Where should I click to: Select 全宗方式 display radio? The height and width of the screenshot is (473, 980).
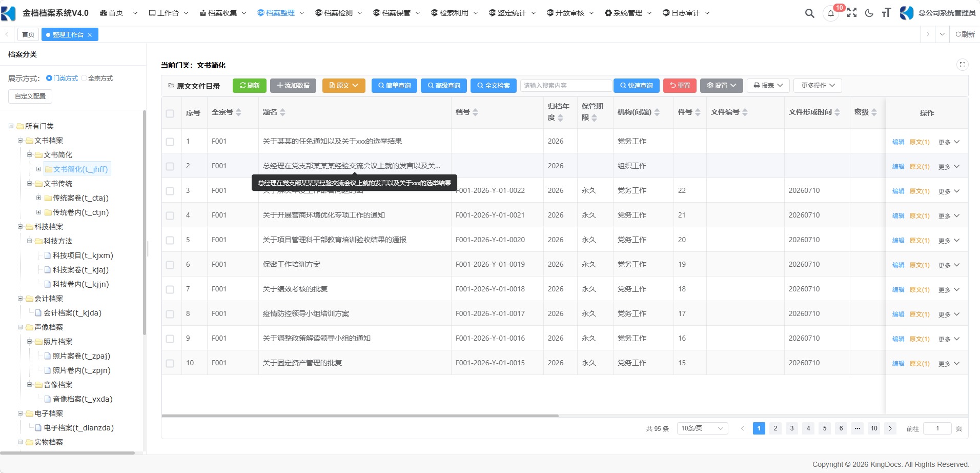[84, 78]
